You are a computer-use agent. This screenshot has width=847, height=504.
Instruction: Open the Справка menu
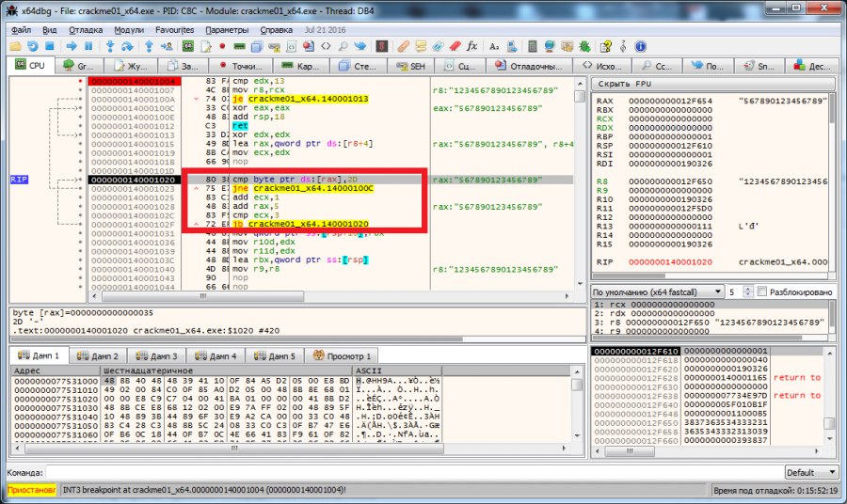pos(276,30)
